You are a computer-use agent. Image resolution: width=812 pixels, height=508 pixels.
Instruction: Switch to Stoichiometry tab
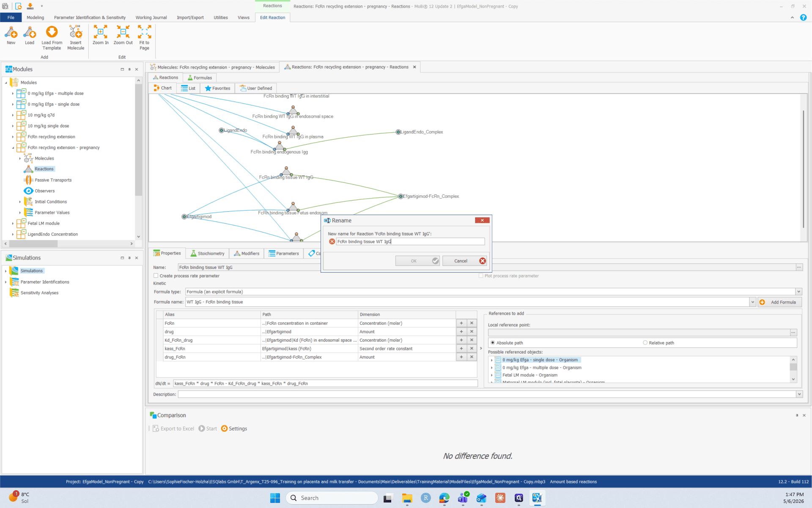tap(208, 253)
